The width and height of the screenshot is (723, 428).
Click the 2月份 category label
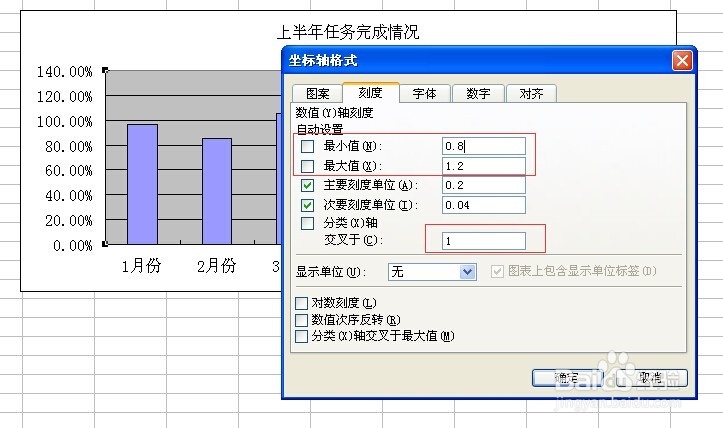tap(216, 266)
